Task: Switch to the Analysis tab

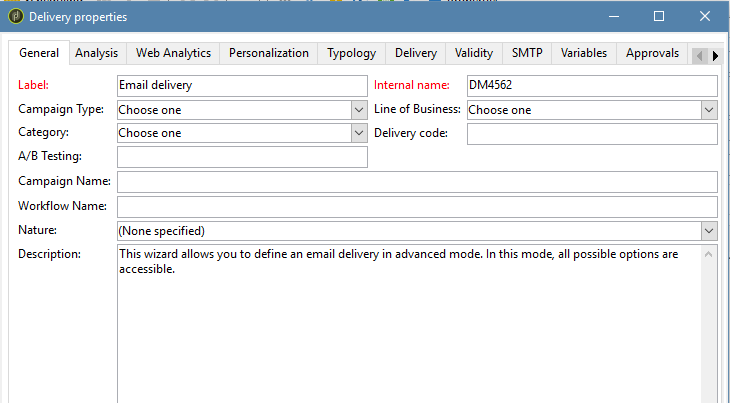Action: (97, 53)
